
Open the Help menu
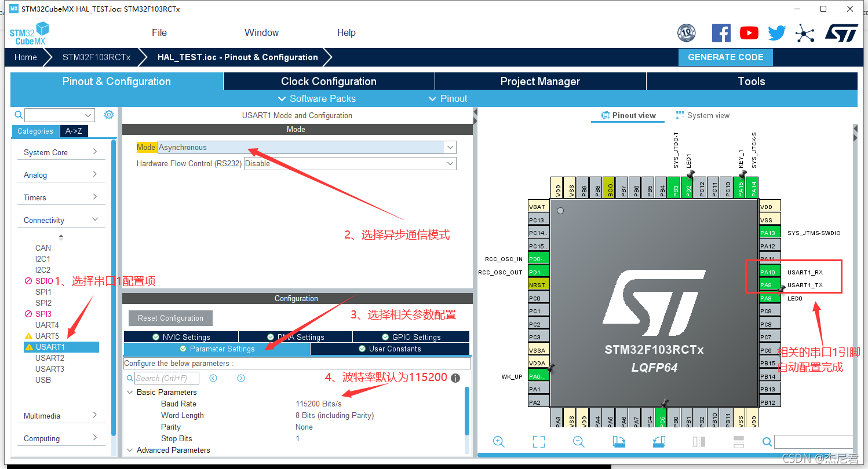(x=347, y=32)
